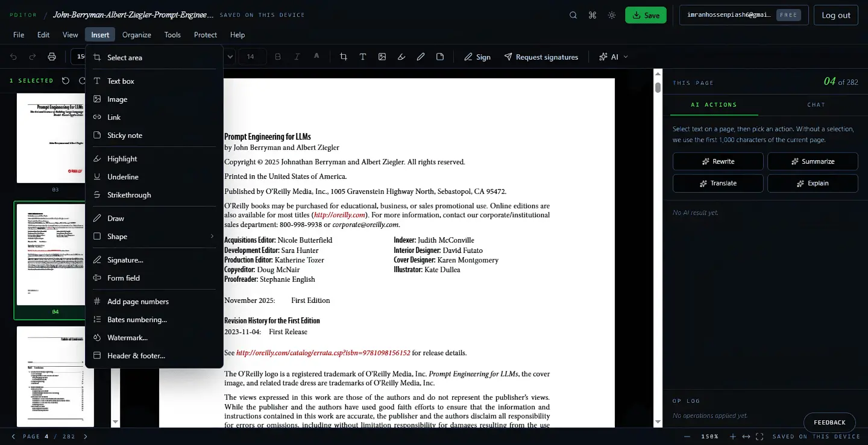The image size is (868, 445).
Task: Click the zoom in plus icon
Action: tap(733, 437)
